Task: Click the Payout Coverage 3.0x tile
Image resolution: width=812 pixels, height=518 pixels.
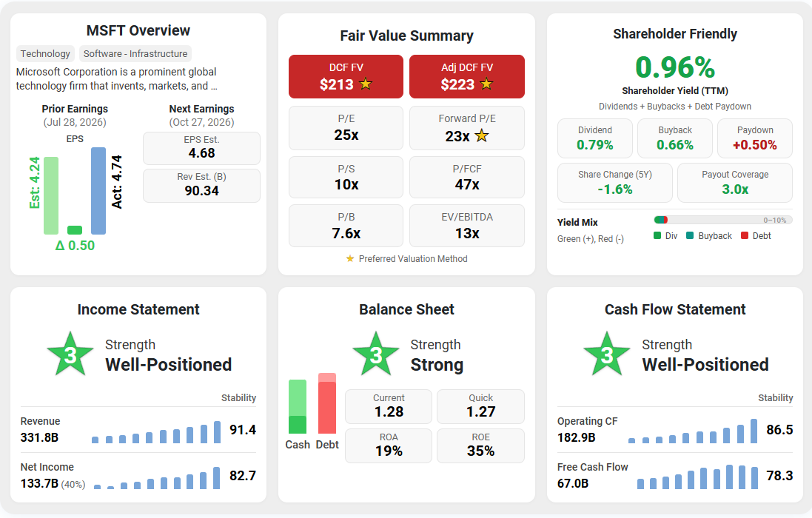Action: 735,183
